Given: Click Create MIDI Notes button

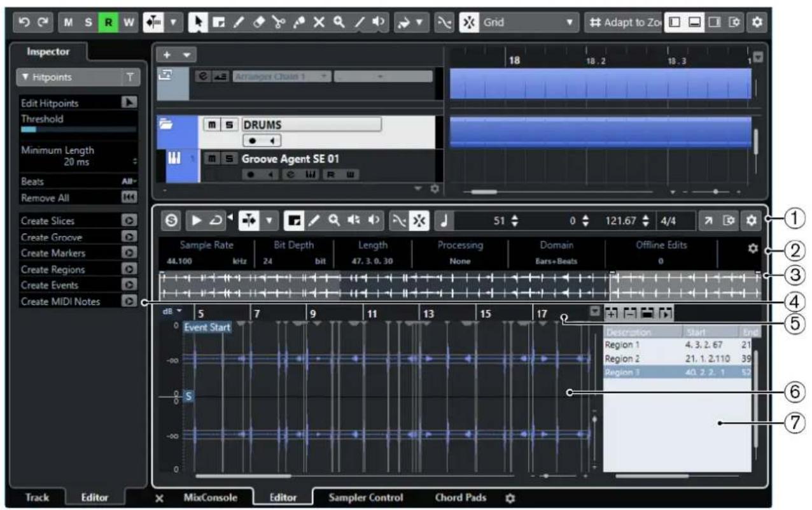Looking at the screenshot, I should pos(129,301).
